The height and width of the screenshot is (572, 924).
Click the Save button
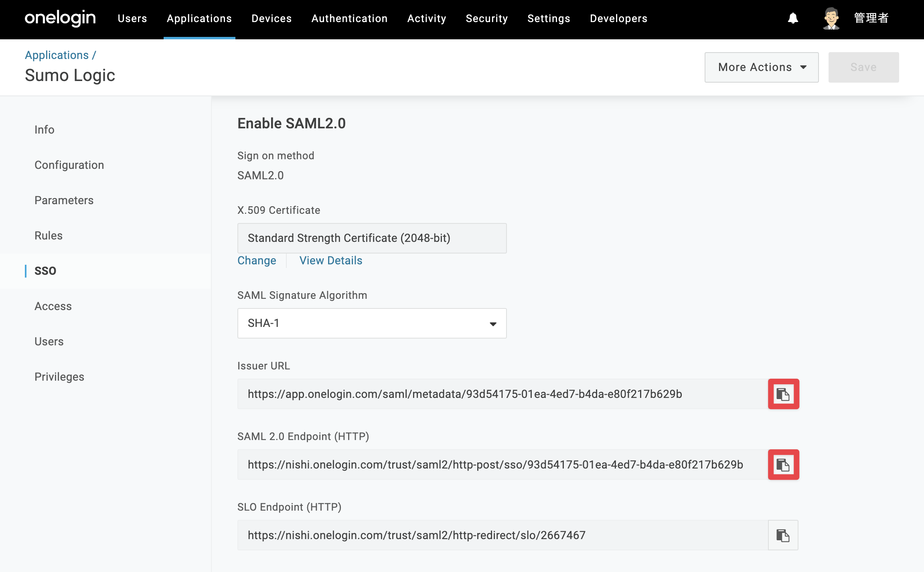coord(864,67)
